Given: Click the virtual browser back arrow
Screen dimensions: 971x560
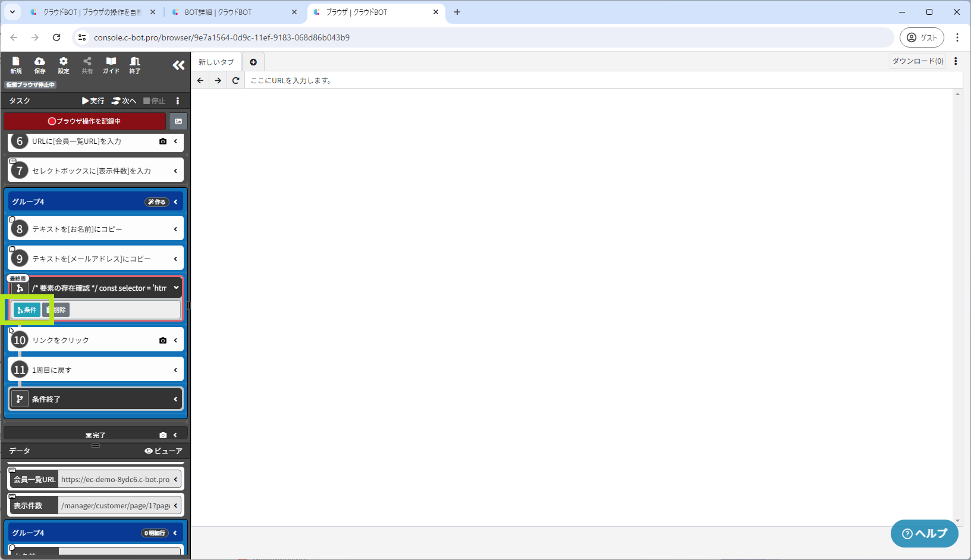Looking at the screenshot, I should tap(200, 80).
